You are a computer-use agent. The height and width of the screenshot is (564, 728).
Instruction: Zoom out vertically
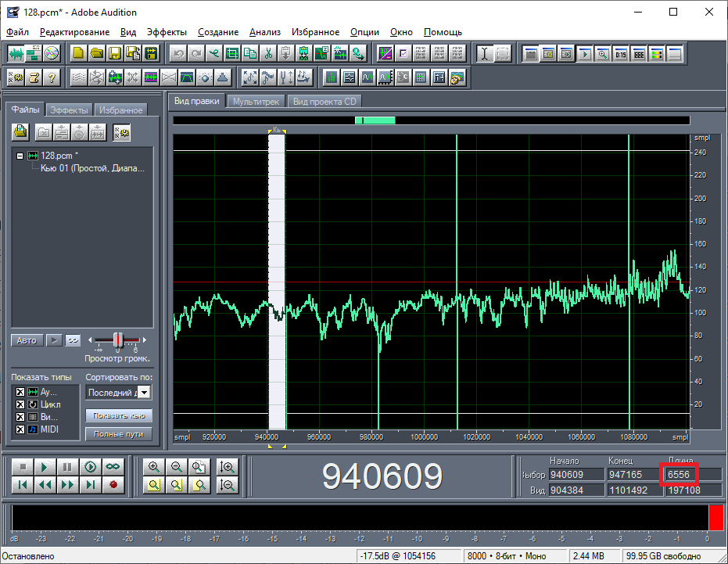click(227, 485)
